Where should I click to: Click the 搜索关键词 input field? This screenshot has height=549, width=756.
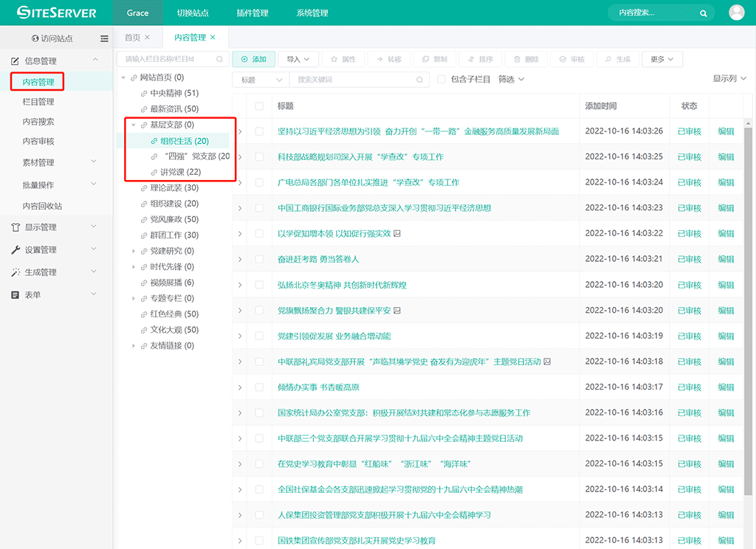tap(353, 80)
